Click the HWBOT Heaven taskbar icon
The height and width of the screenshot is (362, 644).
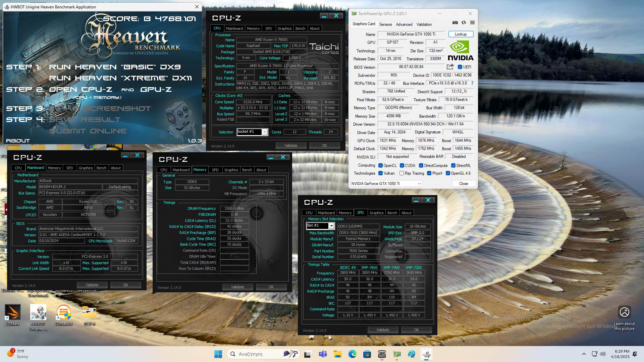tap(426, 354)
